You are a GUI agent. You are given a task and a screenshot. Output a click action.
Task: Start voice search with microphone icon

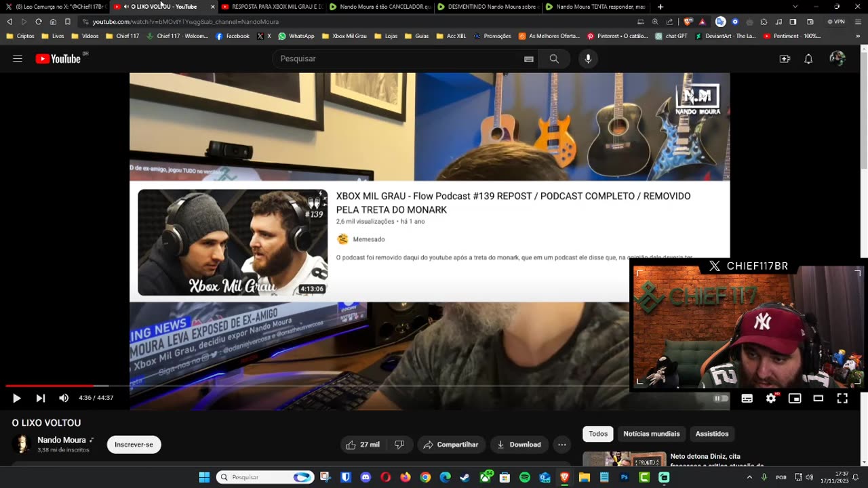[x=588, y=59]
